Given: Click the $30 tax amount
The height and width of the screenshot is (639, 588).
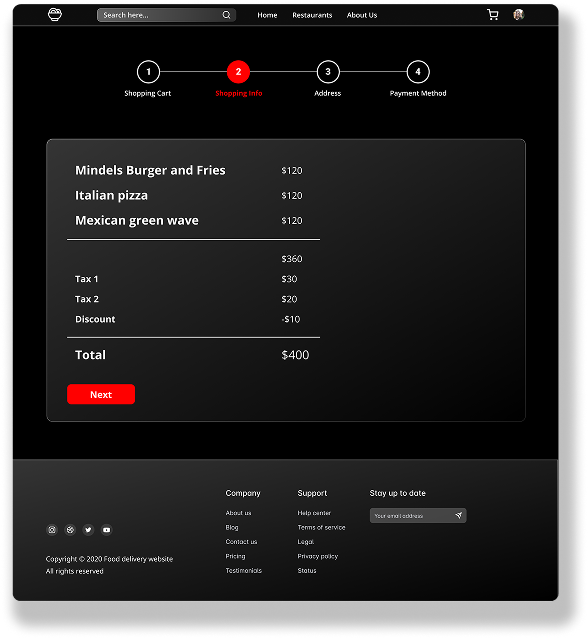Looking at the screenshot, I should [289, 279].
